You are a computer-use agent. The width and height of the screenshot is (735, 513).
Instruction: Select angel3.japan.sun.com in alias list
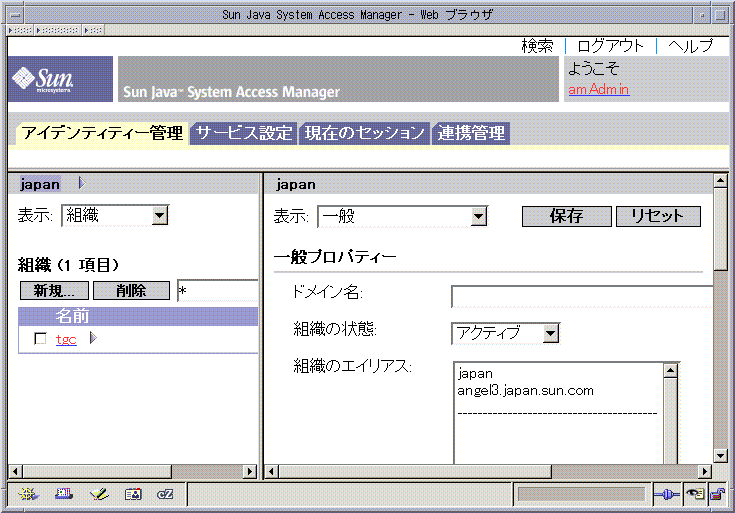(x=525, y=391)
